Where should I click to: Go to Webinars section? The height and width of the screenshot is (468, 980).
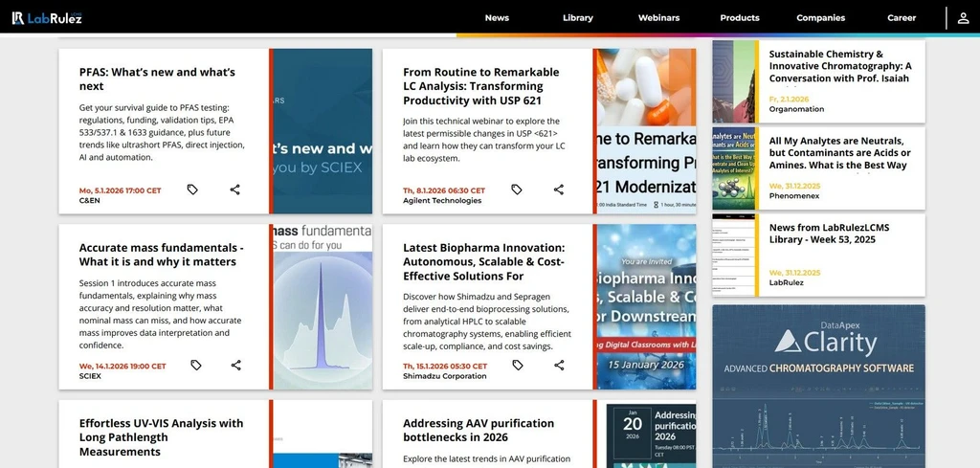pyautogui.click(x=658, y=18)
